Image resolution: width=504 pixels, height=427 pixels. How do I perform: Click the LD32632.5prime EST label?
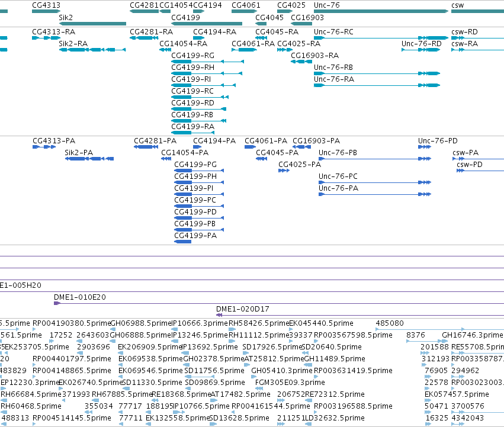point(335,418)
